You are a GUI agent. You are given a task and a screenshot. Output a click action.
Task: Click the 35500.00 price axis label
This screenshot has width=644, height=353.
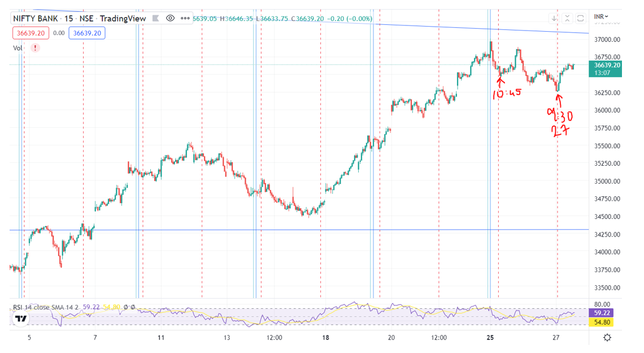[x=607, y=145]
